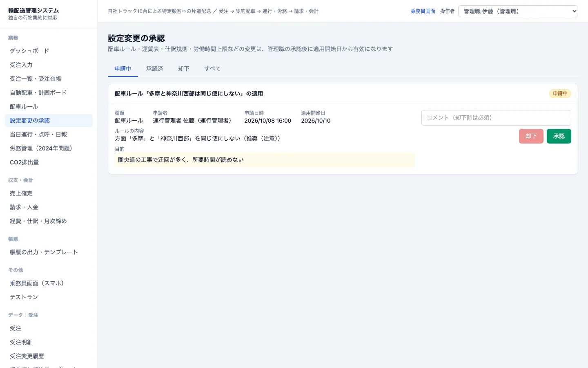Go to 受注入力 page
Viewport: 588px width, 368px height.
click(49, 65)
